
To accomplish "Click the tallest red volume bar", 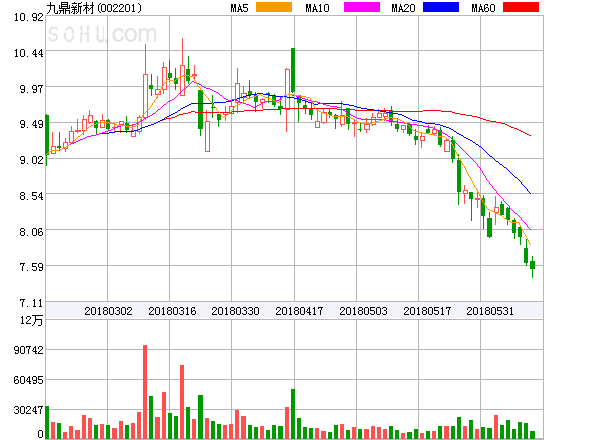I will click(145, 392).
